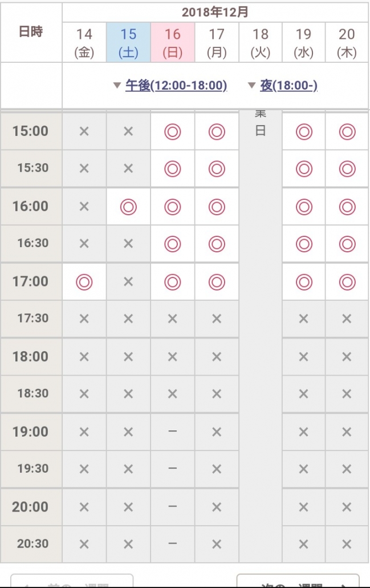Go to previous week button
The height and width of the screenshot is (588, 370).
pos(72,581)
